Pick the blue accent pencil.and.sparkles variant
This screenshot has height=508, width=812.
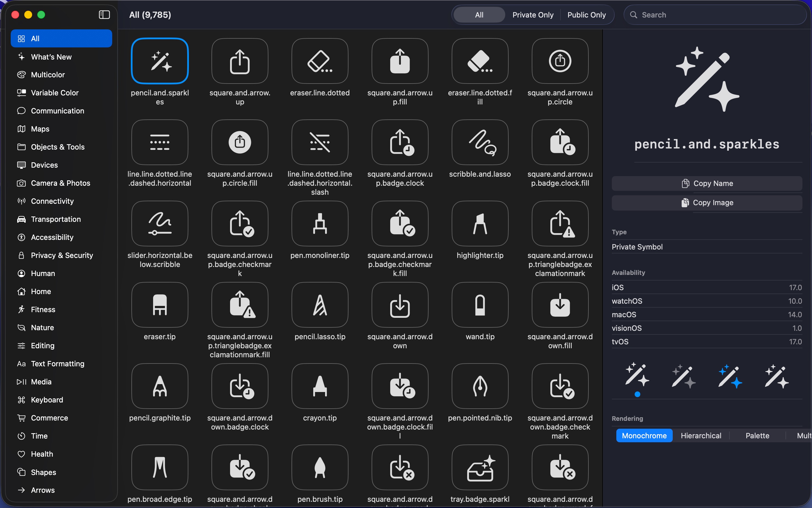730,376
